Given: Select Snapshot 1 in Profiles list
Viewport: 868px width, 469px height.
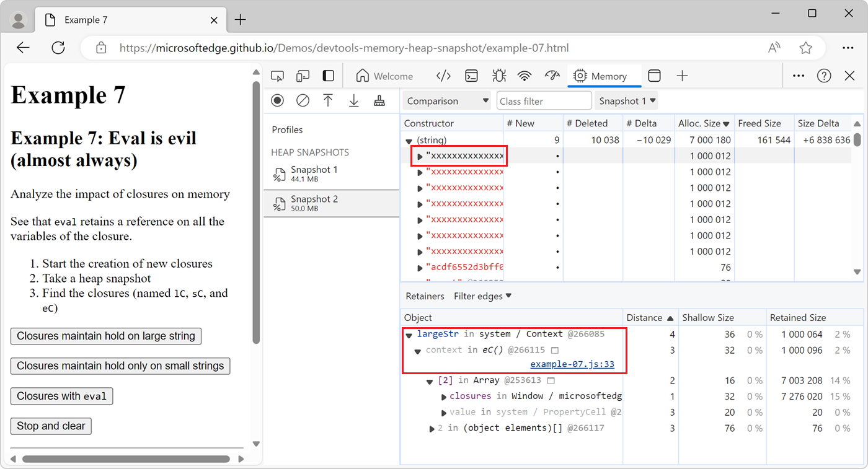Looking at the screenshot, I should click(x=332, y=174).
